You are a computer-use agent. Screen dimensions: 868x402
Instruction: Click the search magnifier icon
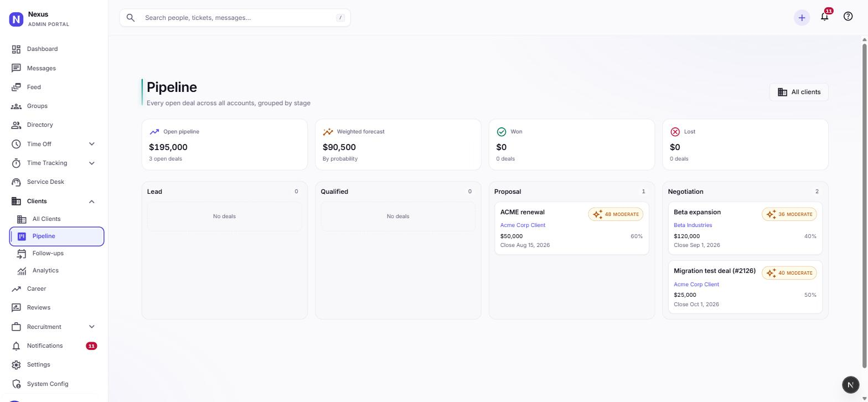(x=131, y=18)
